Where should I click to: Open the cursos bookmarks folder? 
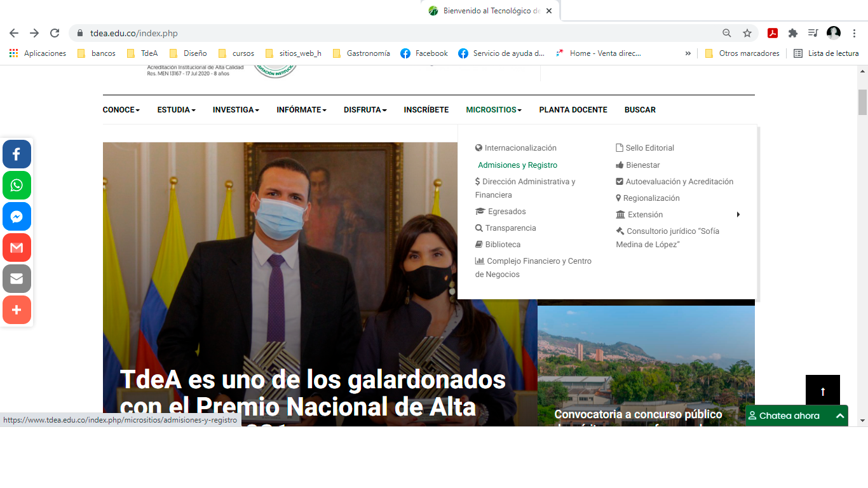point(236,53)
